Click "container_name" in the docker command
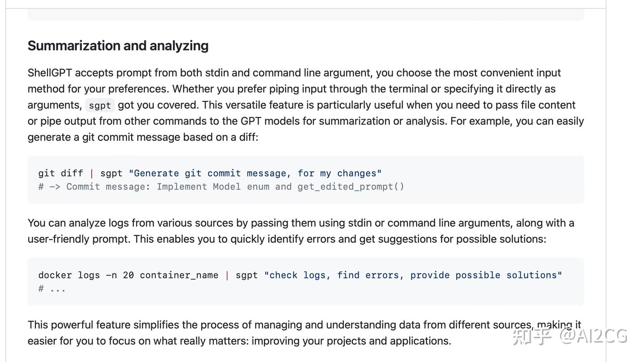The image size is (644, 362). click(x=179, y=275)
